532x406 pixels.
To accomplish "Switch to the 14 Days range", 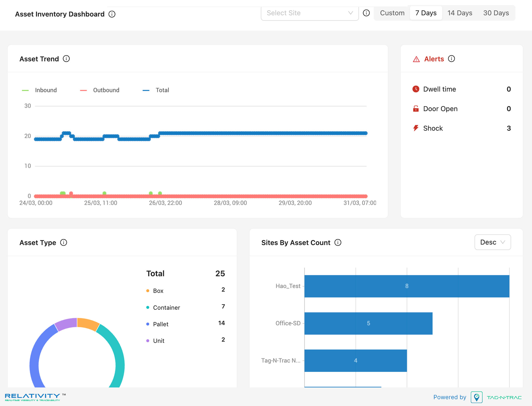I will [x=460, y=13].
